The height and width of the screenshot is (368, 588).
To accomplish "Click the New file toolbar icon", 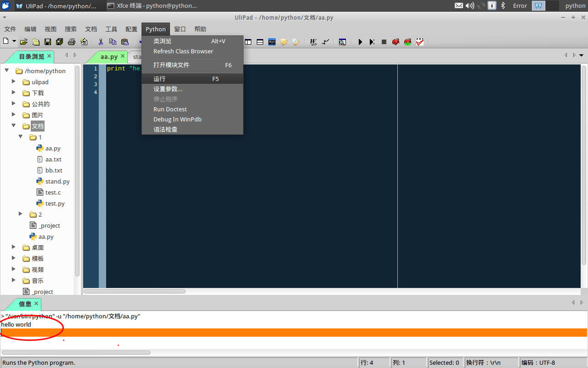I will click(x=6, y=41).
